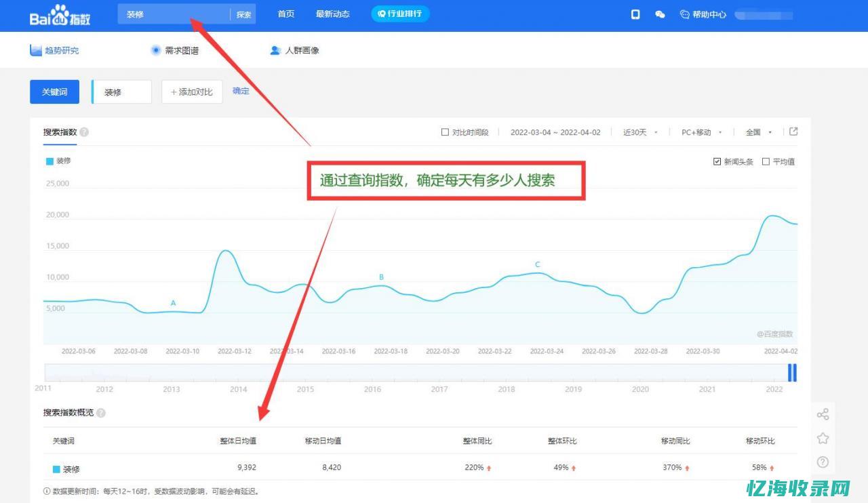This screenshot has width=868, height=503.
Task: Open the mobile app QR code icon
Action: (x=635, y=14)
